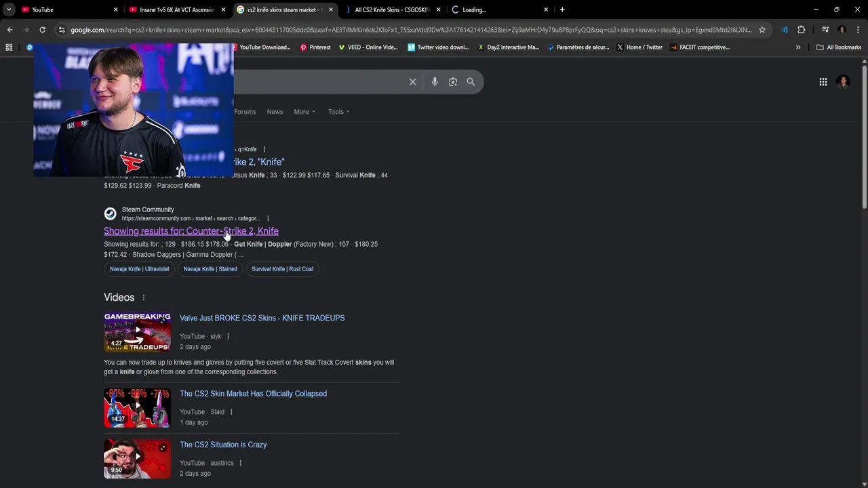Image resolution: width=868 pixels, height=488 pixels.
Task: Open The CS2 Situation is Crazy video
Action: pyautogui.click(x=223, y=445)
